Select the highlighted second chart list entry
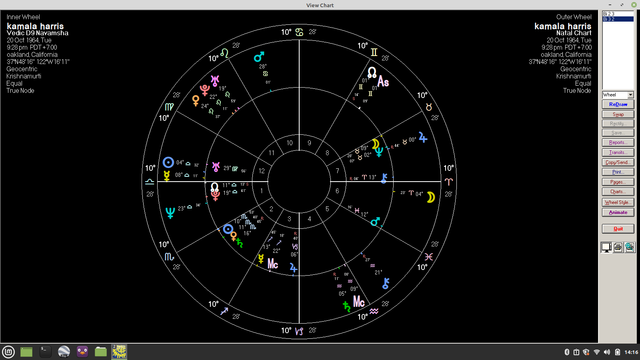640x360 pixels. 618,19
